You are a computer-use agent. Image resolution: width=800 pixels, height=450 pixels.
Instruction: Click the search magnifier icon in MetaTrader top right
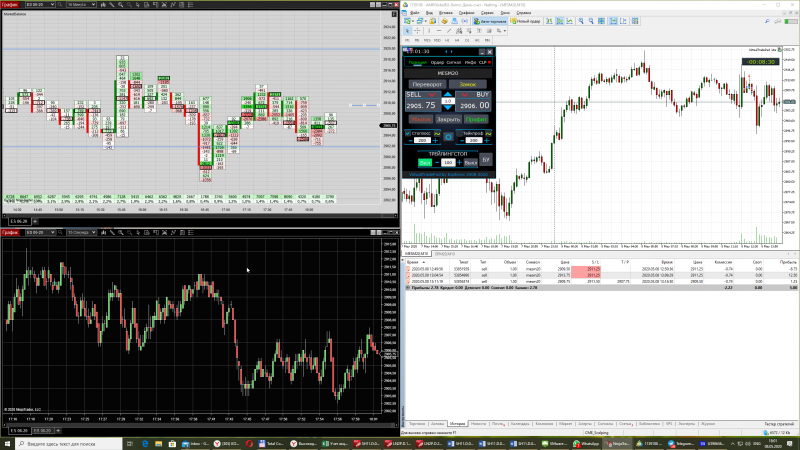coord(767,21)
